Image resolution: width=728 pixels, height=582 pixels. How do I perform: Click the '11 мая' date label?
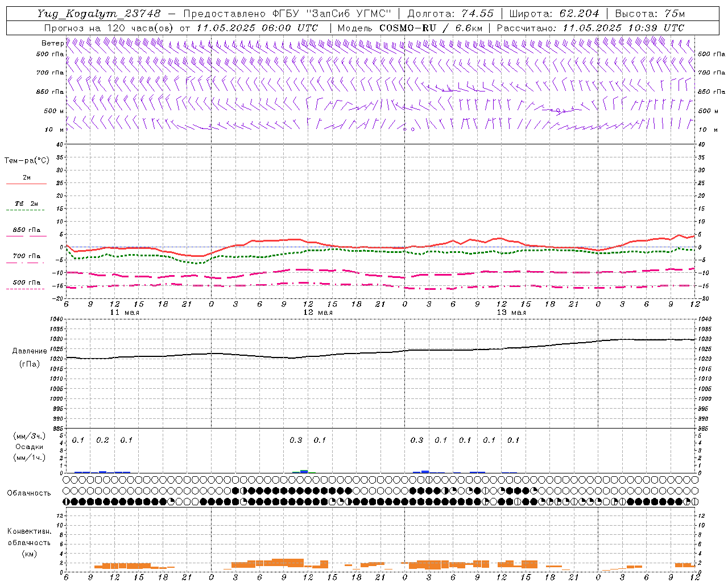(125, 313)
